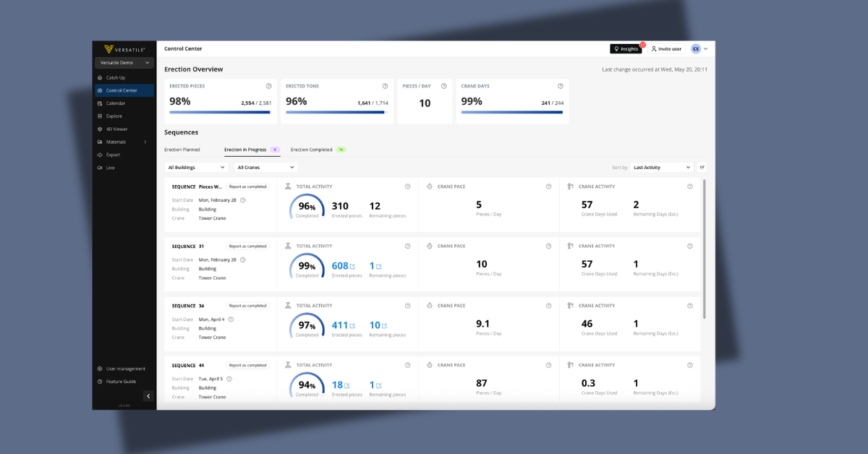The height and width of the screenshot is (454, 868).
Task: Click the help icon on Erected Pieces card
Action: click(268, 86)
